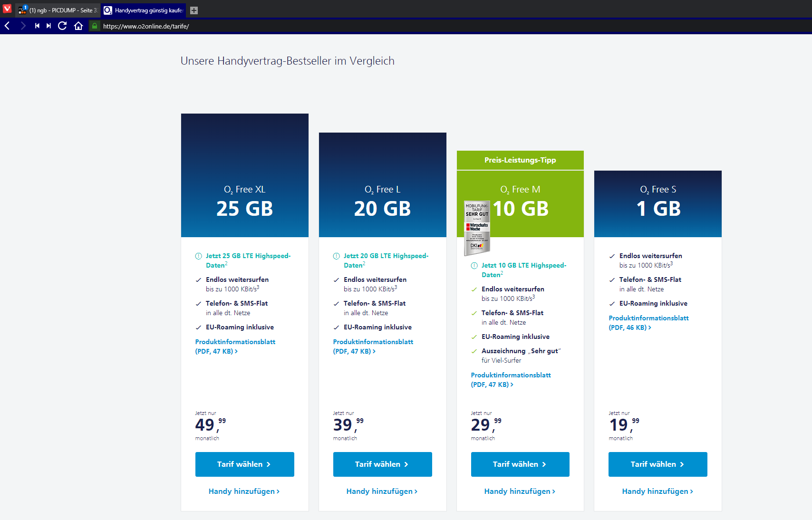Choose the O2 Free S tariff button
Viewport: 812px width, 520px height.
(x=658, y=464)
